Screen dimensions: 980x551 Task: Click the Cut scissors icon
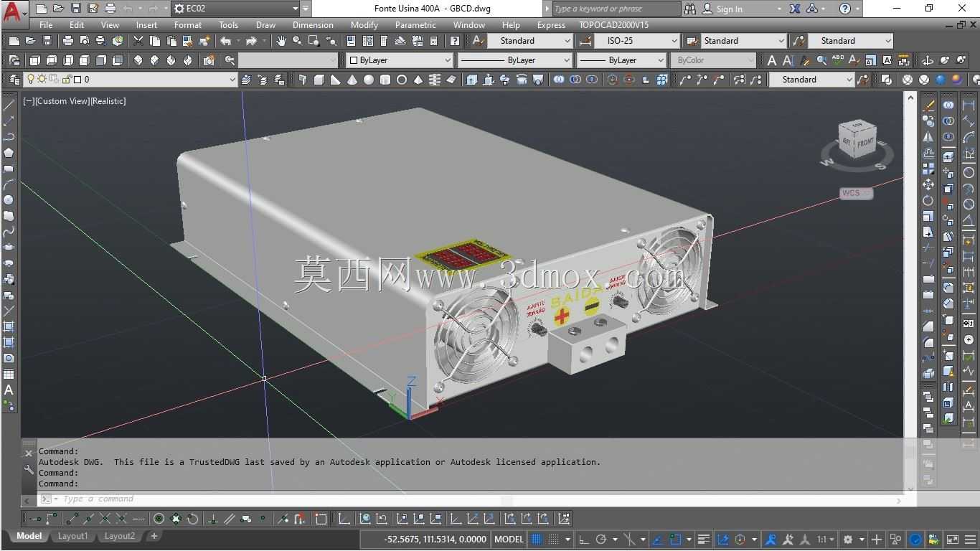pyautogui.click(x=138, y=41)
